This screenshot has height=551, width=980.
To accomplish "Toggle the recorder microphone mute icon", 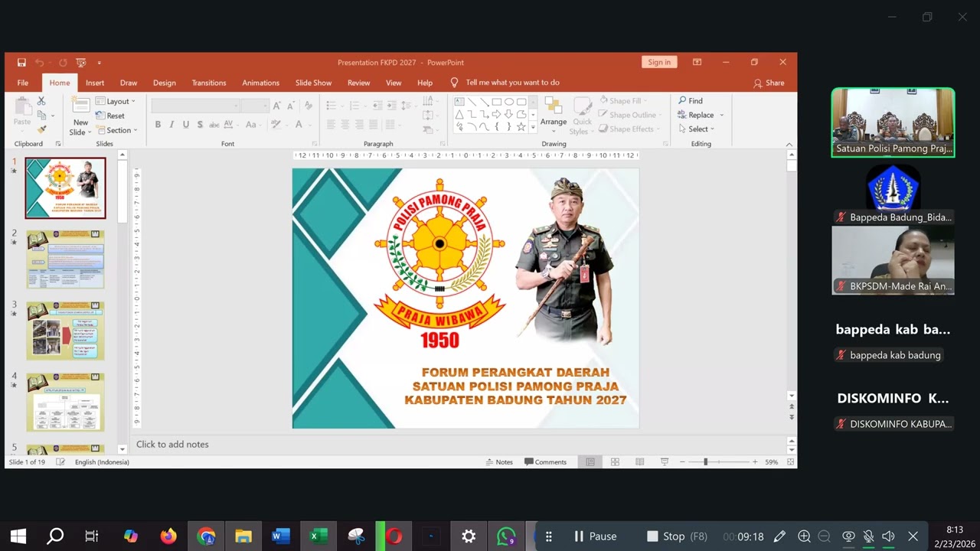I will point(868,536).
